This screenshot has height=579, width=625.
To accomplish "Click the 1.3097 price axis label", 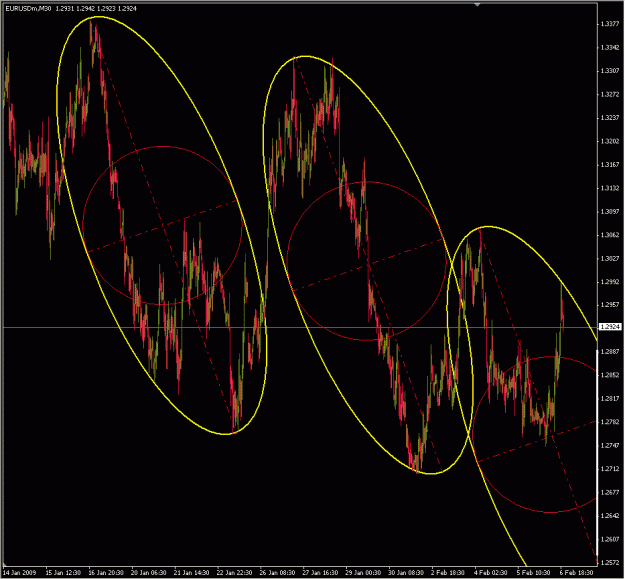I will tap(610, 212).
